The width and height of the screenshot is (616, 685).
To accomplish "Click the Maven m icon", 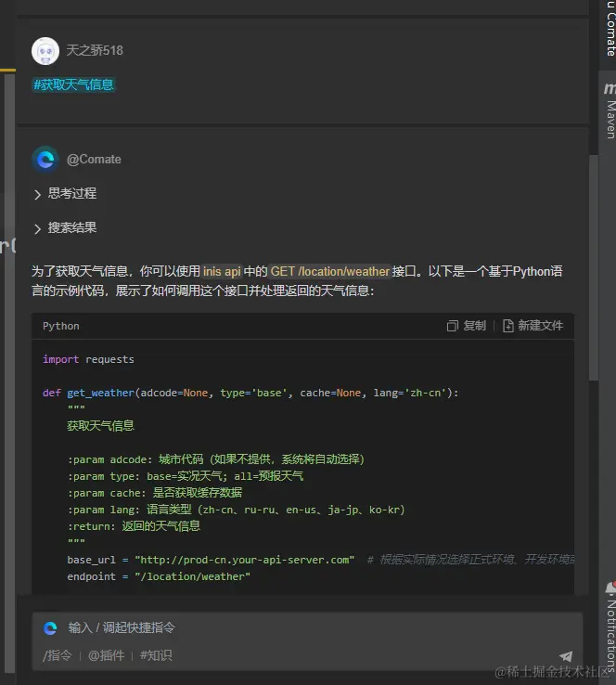I will [610, 89].
